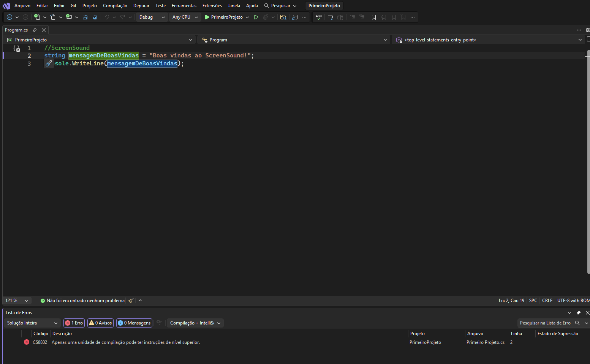Viewport: 590px width, 364px height.
Task: Start without debugging using the hollow play icon
Action: coord(256,17)
